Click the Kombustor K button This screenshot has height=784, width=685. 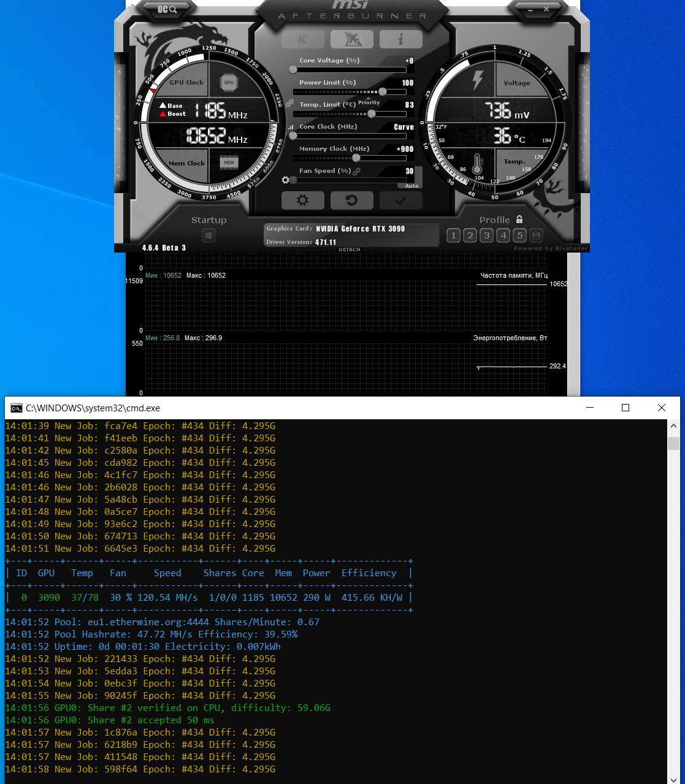point(302,39)
